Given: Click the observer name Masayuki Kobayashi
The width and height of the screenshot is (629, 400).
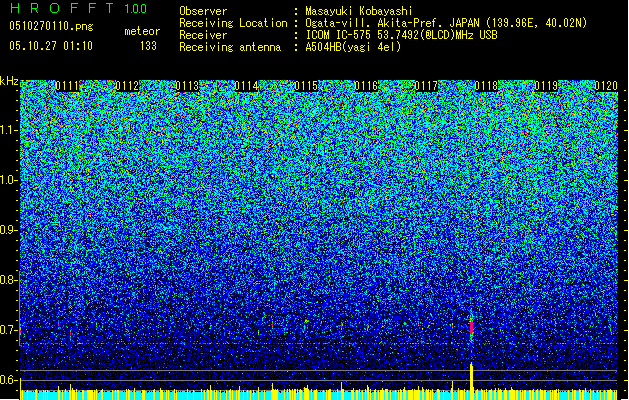Looking at the screenshot, I should (359, 11).
